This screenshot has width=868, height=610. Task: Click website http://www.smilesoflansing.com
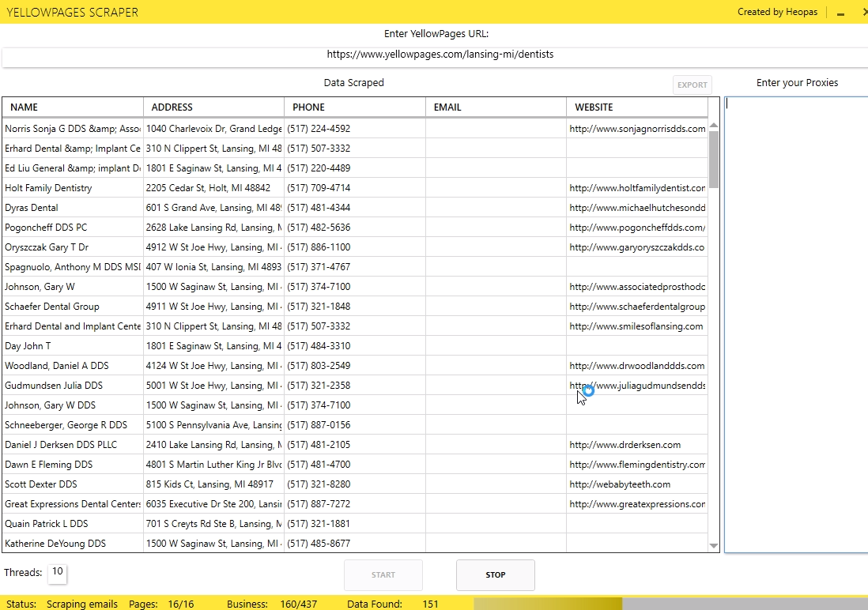tap(636, 326)
